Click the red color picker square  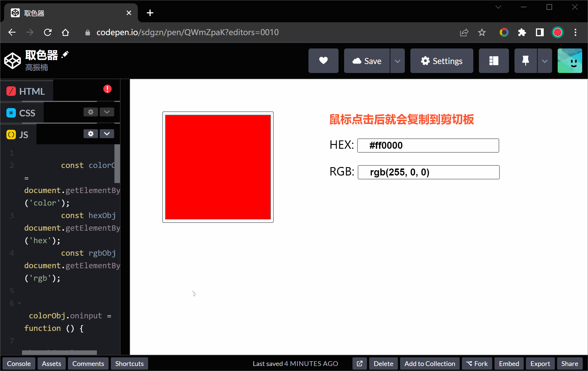click(x=218, y=167)
